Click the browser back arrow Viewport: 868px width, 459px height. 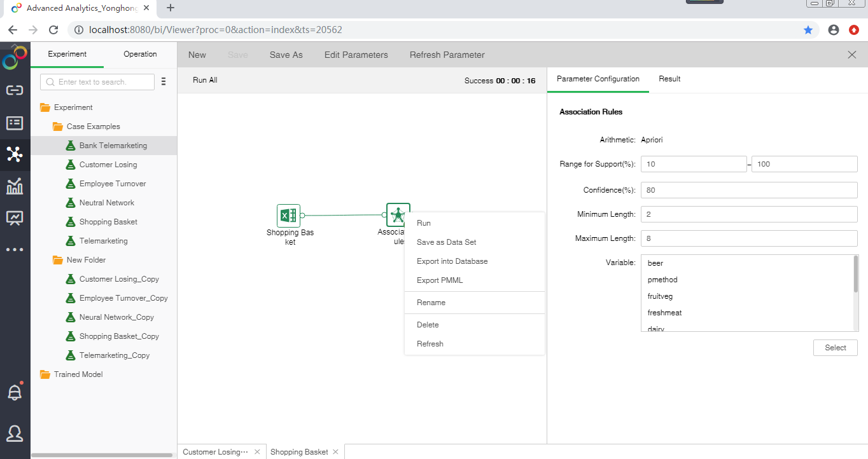[x=13, y=30]
